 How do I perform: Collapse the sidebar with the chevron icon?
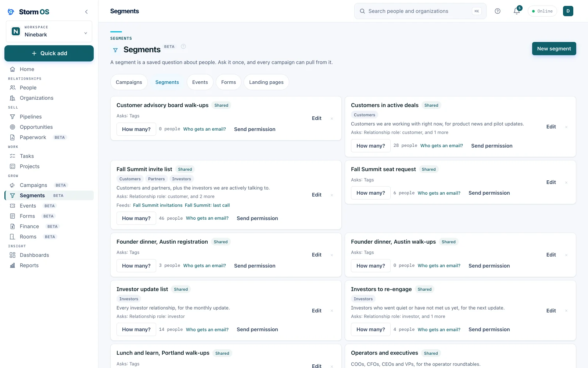pos(86,12)
